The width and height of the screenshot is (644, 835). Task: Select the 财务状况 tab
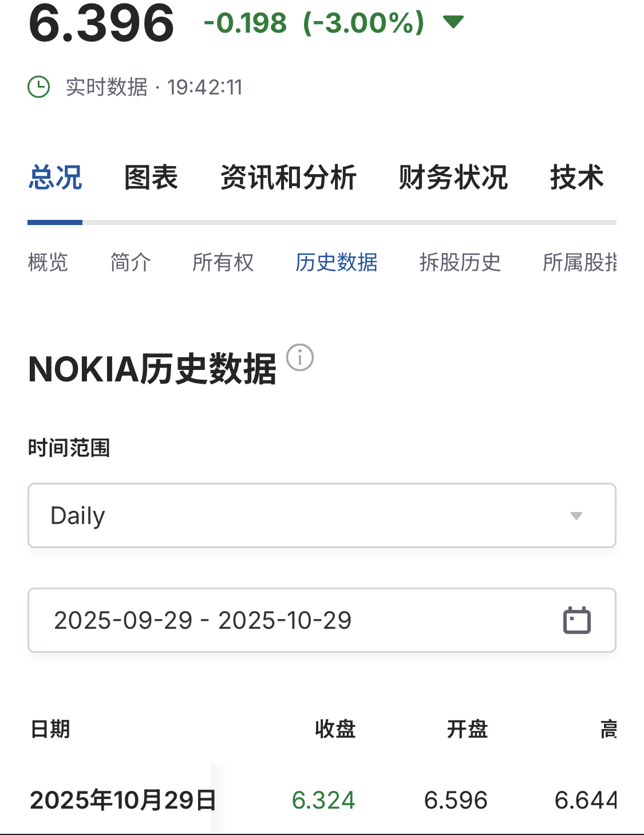(453, 178)
